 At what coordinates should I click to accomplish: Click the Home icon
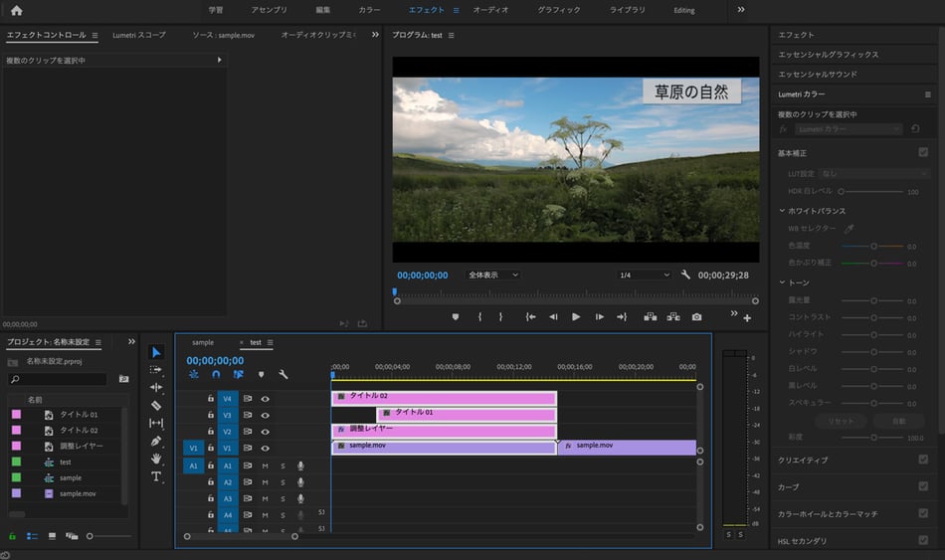16,10
